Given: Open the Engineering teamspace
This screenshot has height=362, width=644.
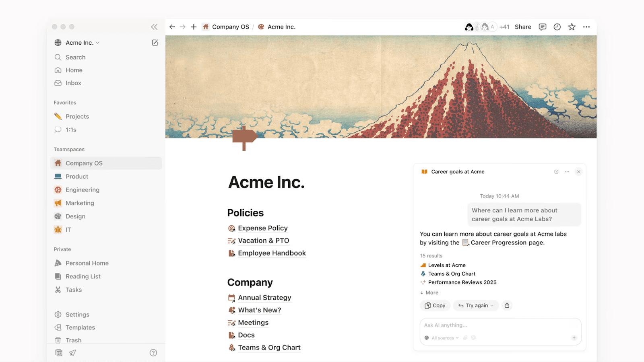Looking at the screenshot, I should (106, 189).
